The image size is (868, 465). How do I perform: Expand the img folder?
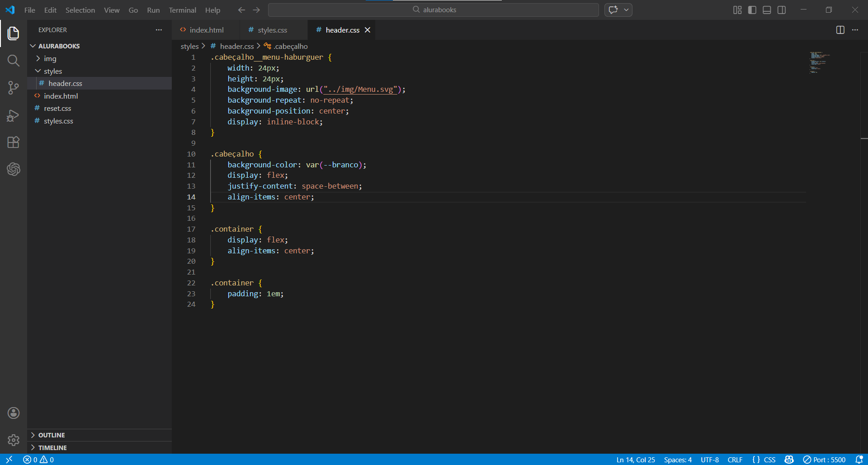click(x=50, y=59)
